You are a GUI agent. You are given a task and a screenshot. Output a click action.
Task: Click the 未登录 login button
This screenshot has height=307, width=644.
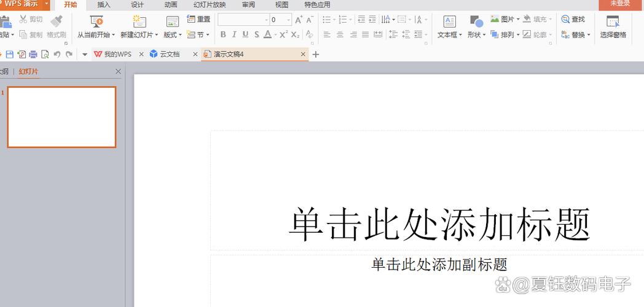pos(620,4)
